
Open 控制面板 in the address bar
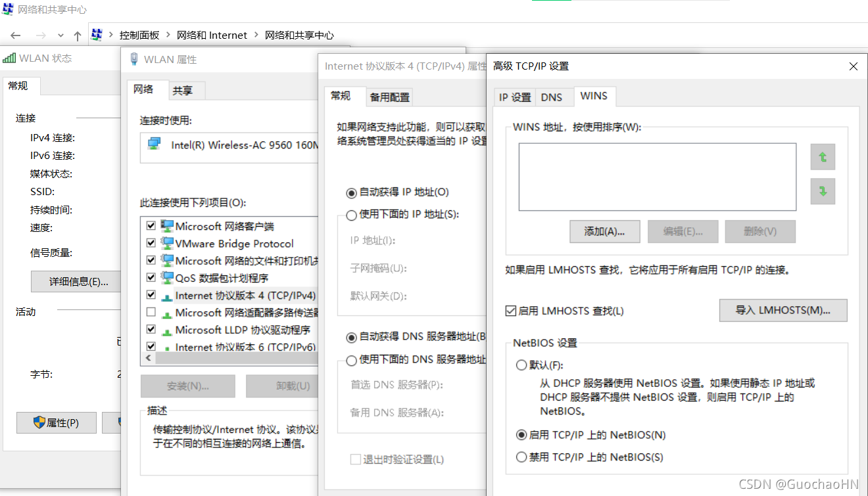click(139, 35)
